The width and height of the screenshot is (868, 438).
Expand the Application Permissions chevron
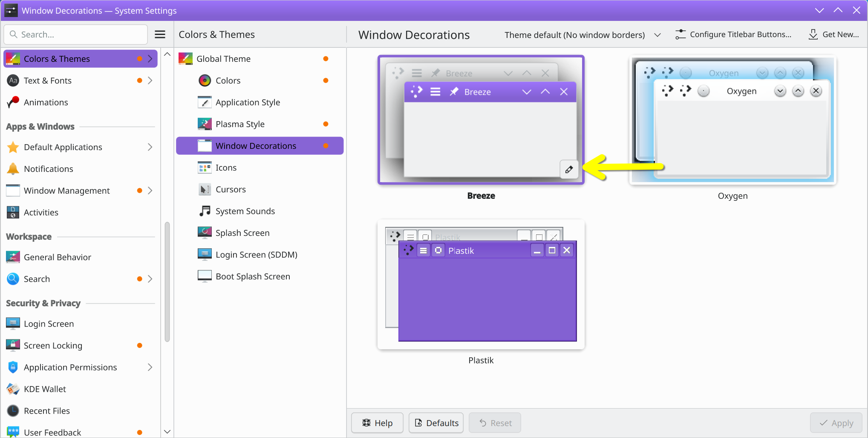(150, 367)
